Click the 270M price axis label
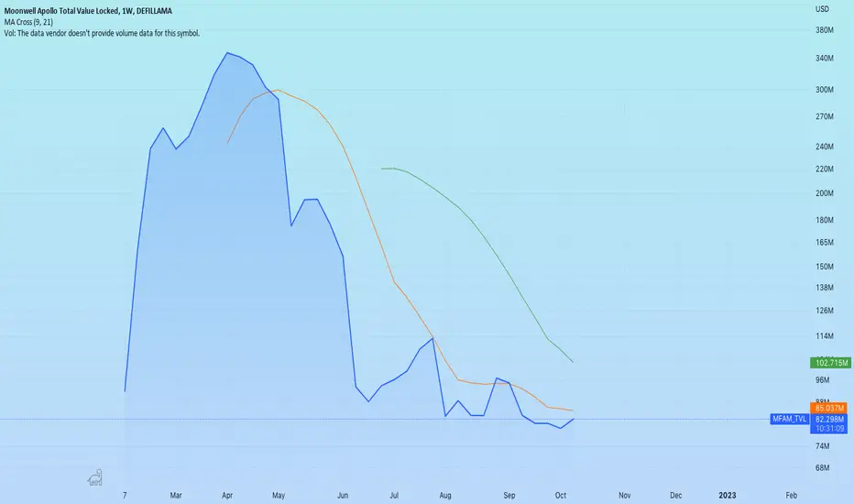Viewport: 854px width, 504px height. point(824,116)
